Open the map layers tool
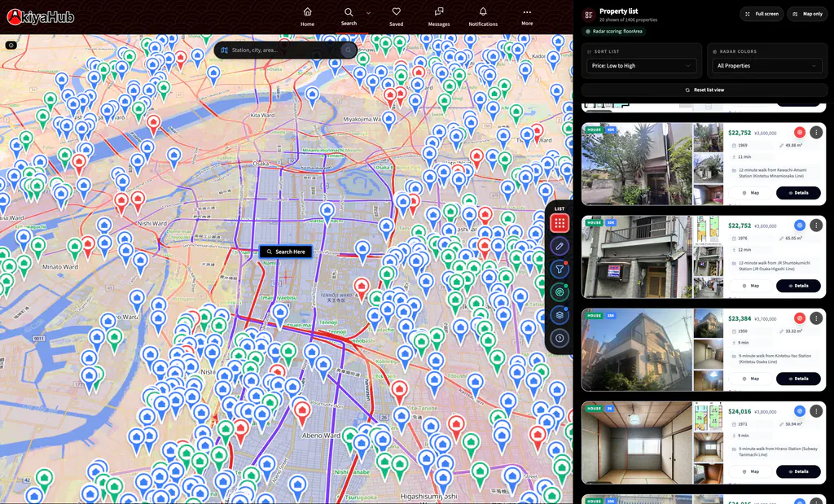 point(559,315)
